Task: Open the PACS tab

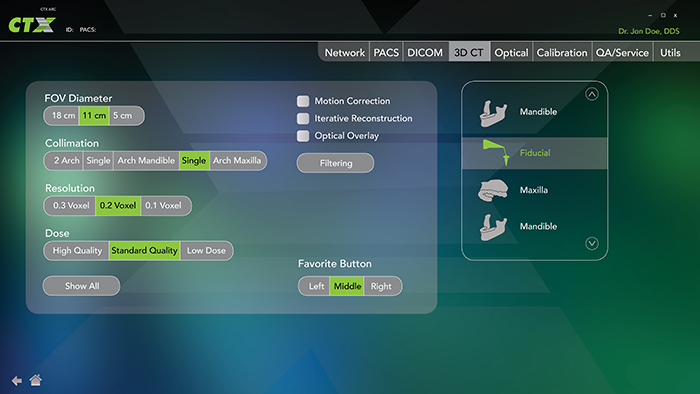Action: pos(386,53)
